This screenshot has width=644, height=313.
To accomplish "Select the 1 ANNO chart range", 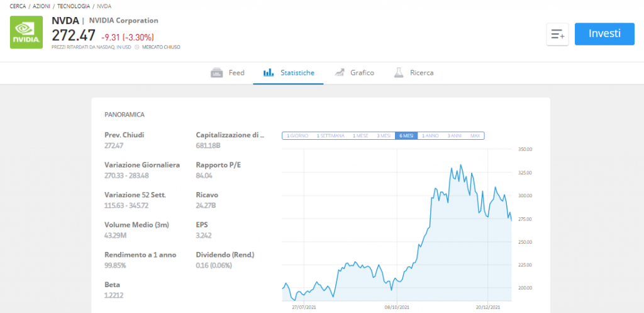I will pyautogui.click(x=430, y=136).
